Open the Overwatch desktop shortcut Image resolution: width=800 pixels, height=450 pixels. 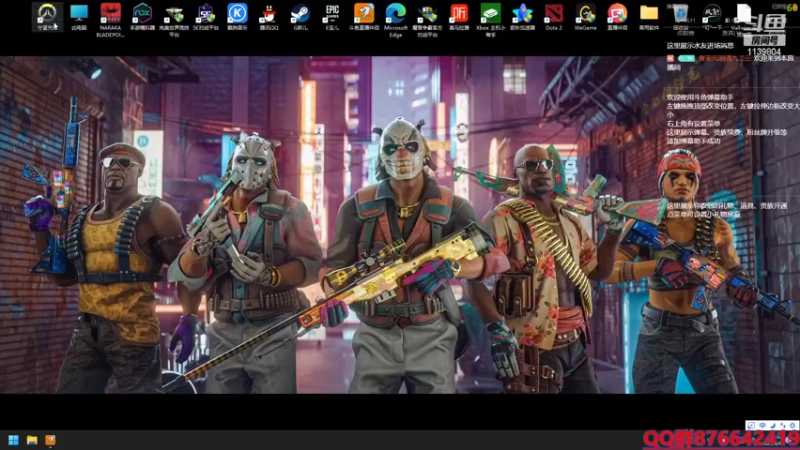(x=47, y=16)
